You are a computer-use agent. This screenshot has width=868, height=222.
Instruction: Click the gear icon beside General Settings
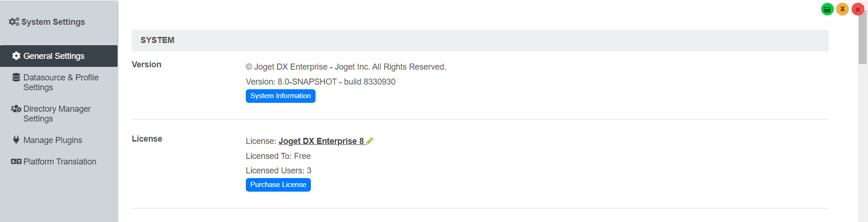[16, 56]
